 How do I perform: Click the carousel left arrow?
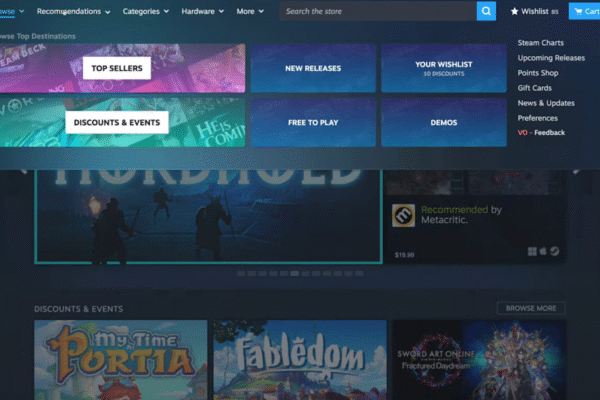click(24, 171)
